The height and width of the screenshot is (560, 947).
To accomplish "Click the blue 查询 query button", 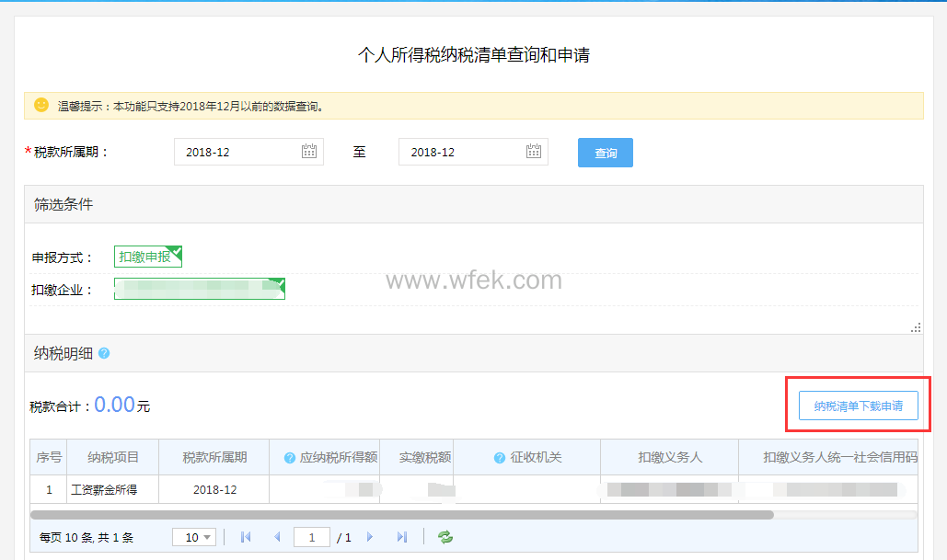I will click(x=605, y=153).
